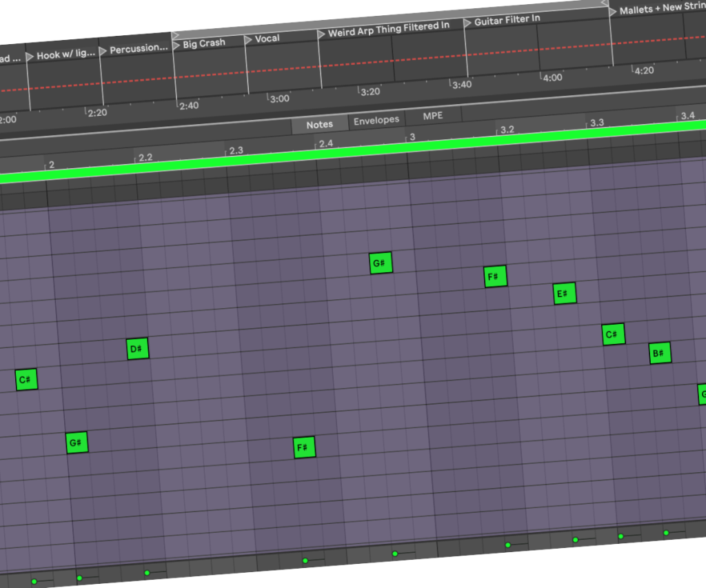Click the 3:20 mark on the time ruler
706x588 pixels.
point(370,92)
